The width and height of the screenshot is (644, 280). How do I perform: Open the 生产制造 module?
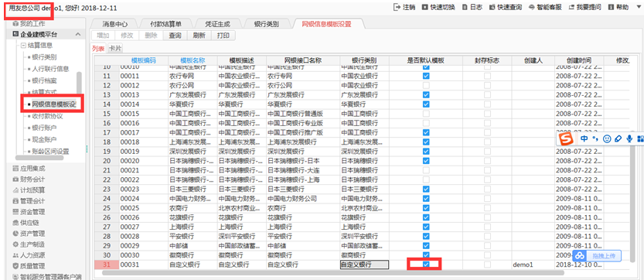[x=29, y=244]
